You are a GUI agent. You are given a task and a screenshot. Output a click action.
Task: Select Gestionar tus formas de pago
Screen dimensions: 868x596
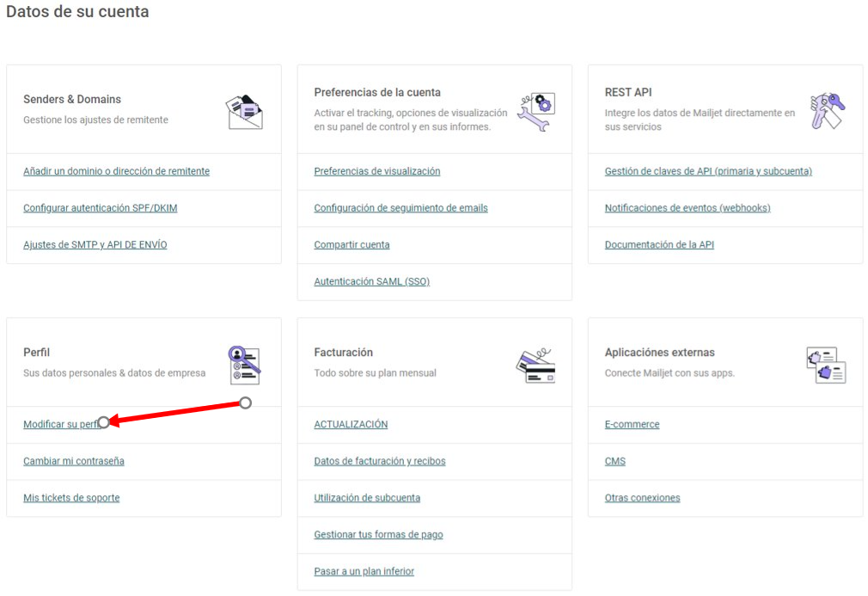click(379, 535)
